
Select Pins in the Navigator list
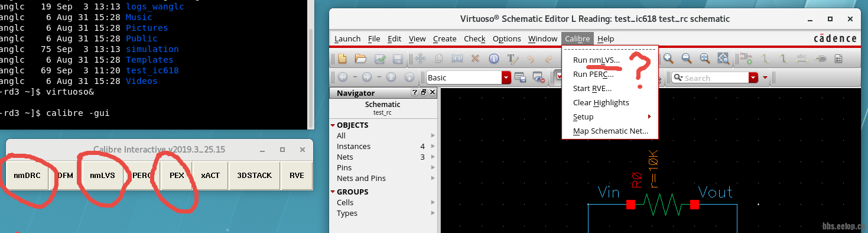(344, 168)
